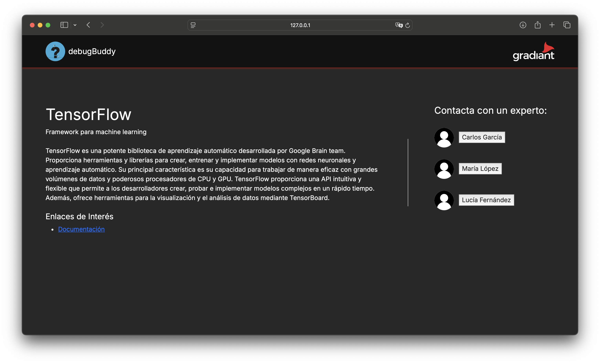Click the translate page icon
600x364 pixels.
tap(399, 25)
